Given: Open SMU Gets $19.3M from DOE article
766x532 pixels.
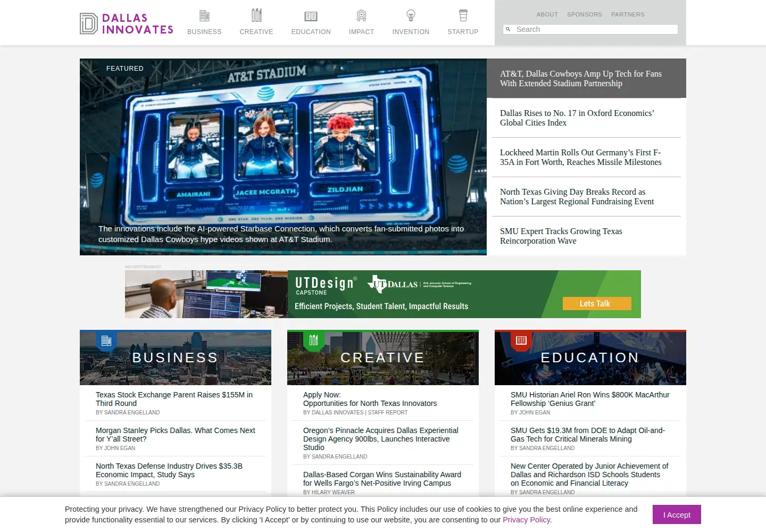Looking at the screenshot, I should 588,435.
